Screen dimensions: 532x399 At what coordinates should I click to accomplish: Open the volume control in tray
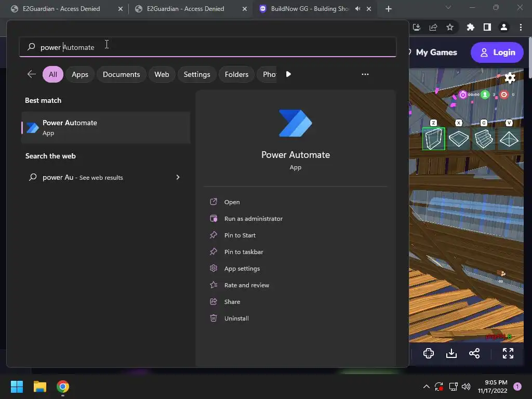466,387
